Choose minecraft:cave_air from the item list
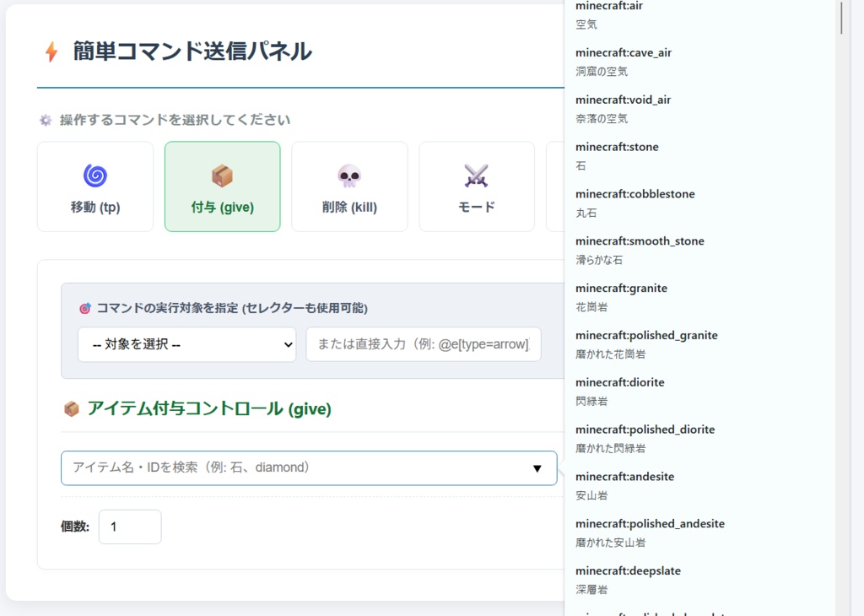The image size is (864, 616). click(699, 62)
